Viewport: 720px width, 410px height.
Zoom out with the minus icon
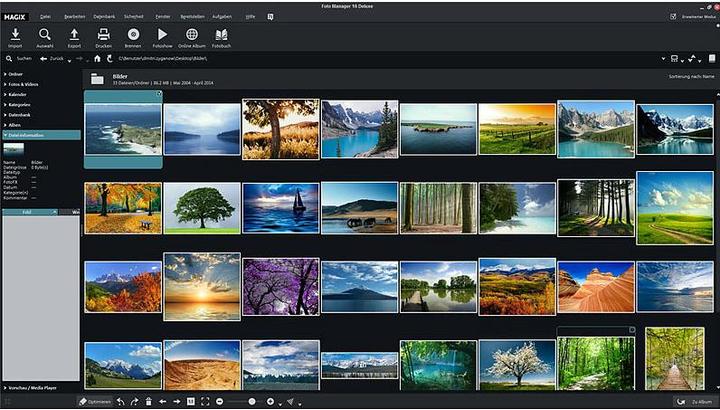pos(219,402)
